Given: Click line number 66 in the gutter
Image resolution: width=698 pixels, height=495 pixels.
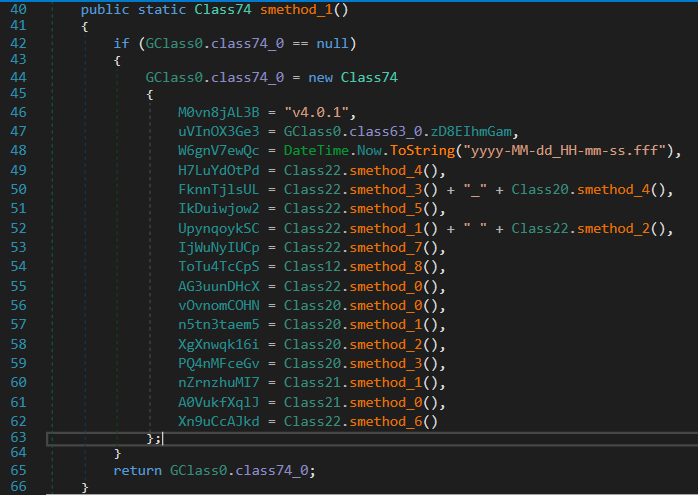Looking at the screenshot, I should [x=18, y=487].
